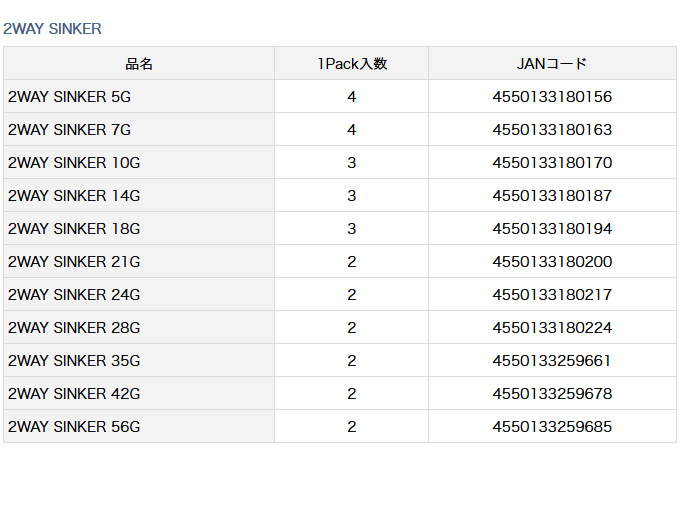The height and width of the screenshot is (507, 680).
Task: Select JAN code 4550133259685
Action: point(552,427)
